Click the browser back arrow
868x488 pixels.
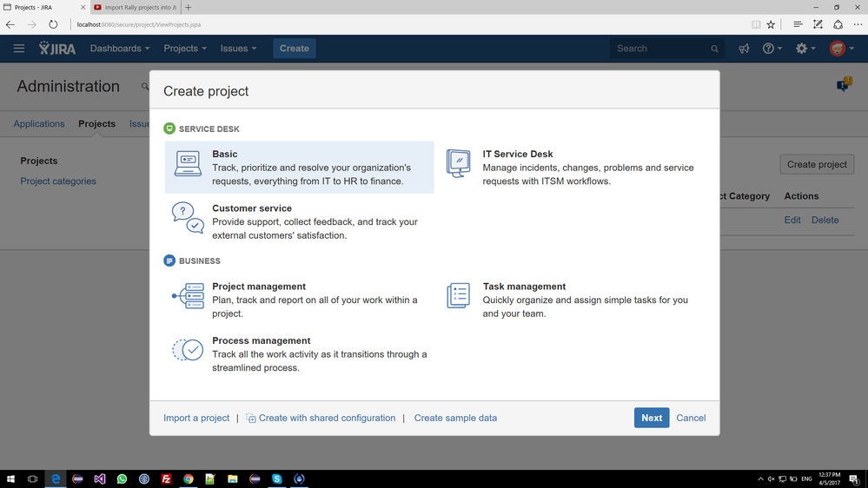pos(10,24)
